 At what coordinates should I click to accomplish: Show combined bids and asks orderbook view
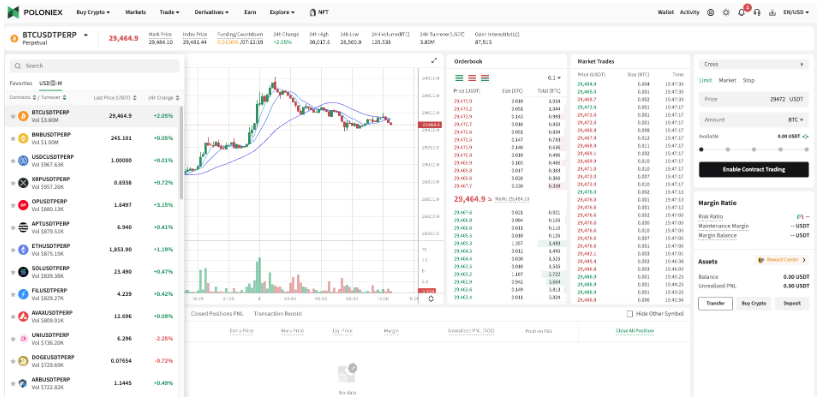(485, 77)
